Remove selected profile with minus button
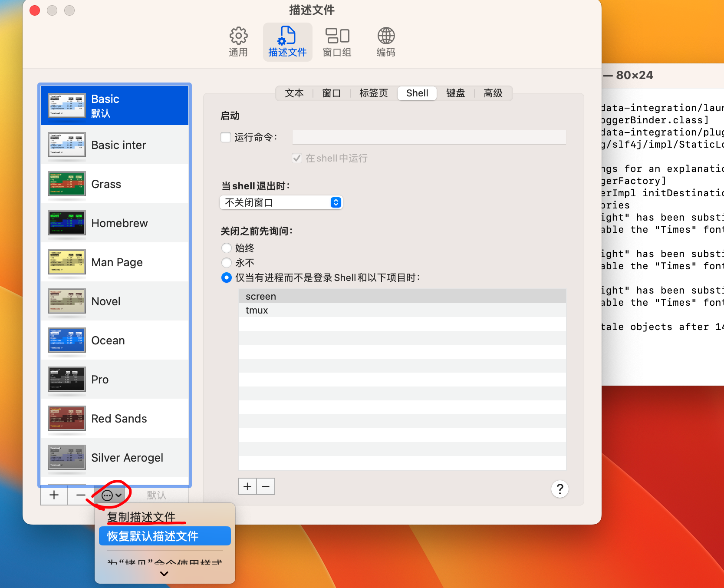This screenshot has width=724, height=588. tap(81, 495)
